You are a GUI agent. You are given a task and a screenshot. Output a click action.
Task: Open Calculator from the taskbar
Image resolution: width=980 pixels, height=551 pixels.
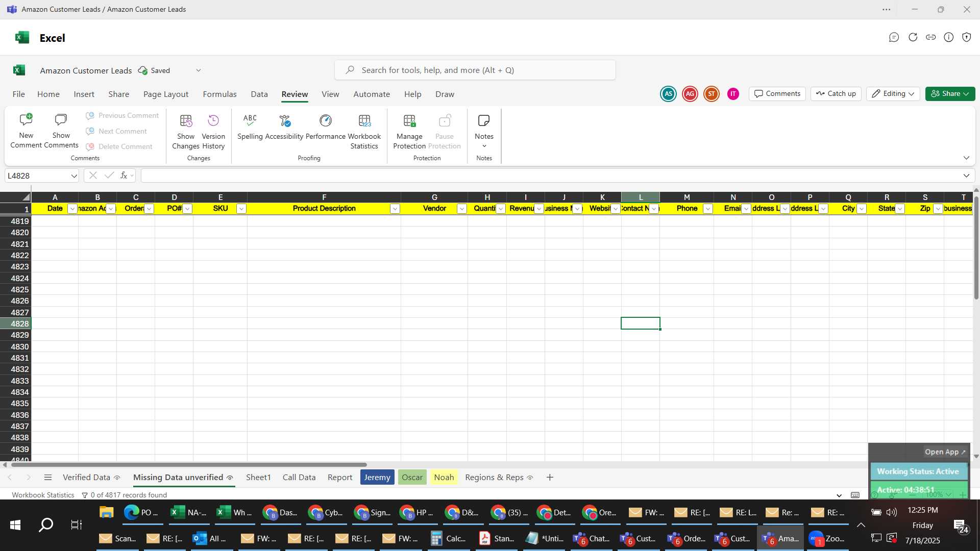(449, 539)
